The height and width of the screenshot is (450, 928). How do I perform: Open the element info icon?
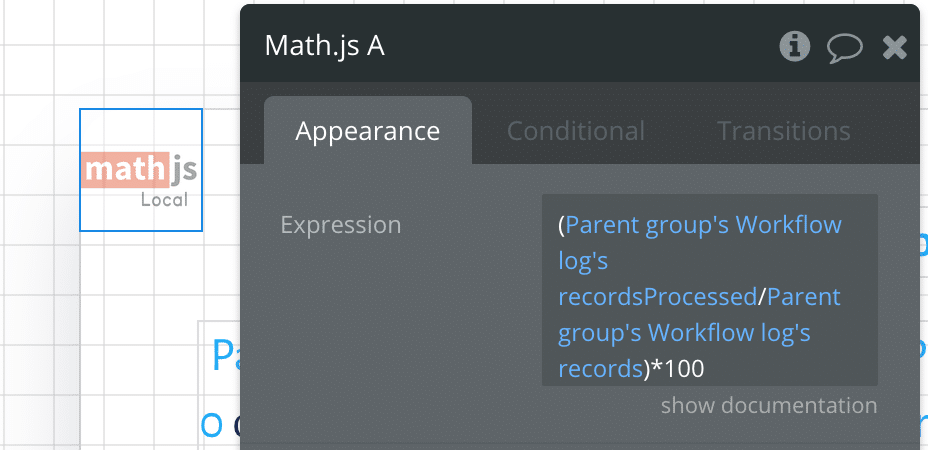[x=794, y=46]
